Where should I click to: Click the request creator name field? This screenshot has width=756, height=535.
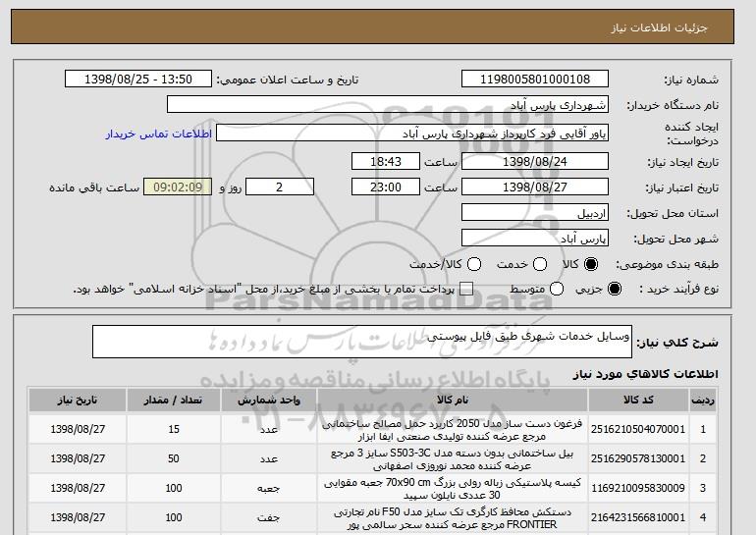point(412,134)
